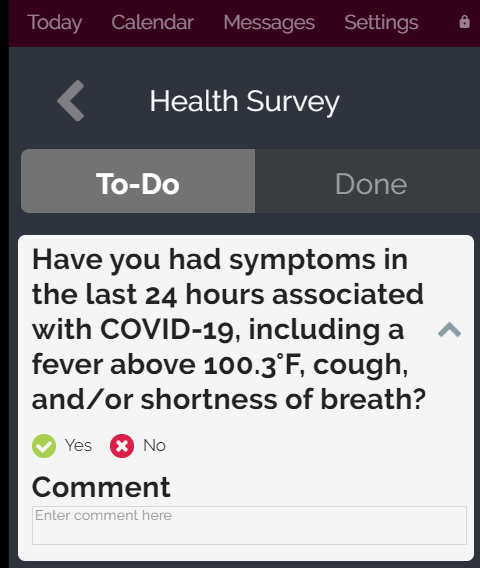Click the Health Survey page title
The height and width of the screenshot is (568, 480).
point(245,101)
